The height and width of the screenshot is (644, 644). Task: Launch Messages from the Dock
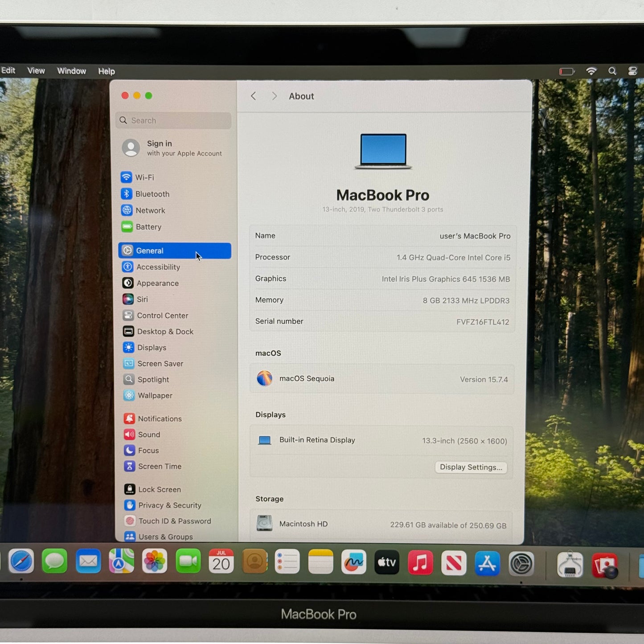[55, 561]
